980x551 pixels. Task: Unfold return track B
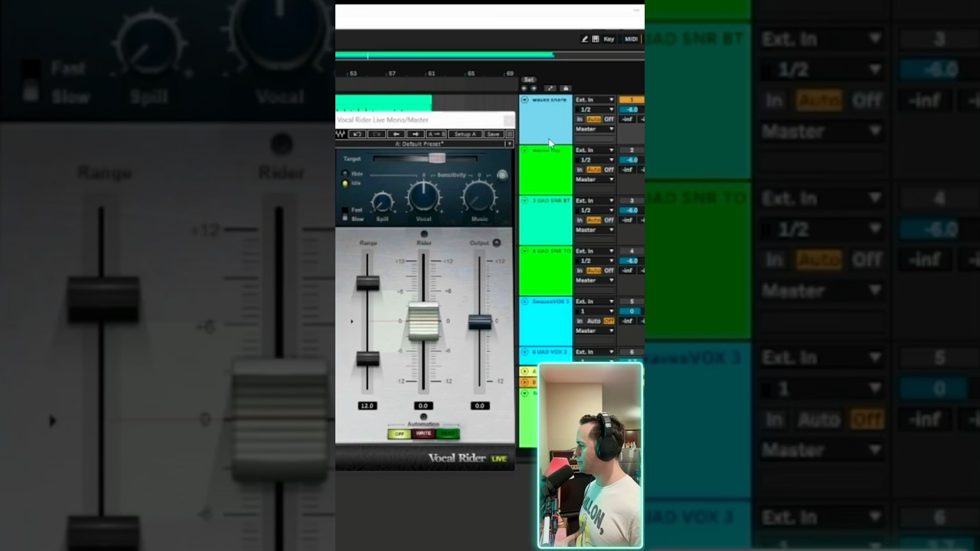tap(524, 382)
